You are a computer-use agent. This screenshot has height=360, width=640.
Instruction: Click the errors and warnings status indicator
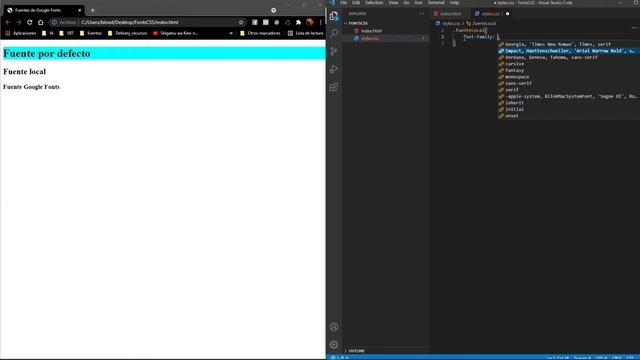[x=340, y=358]
